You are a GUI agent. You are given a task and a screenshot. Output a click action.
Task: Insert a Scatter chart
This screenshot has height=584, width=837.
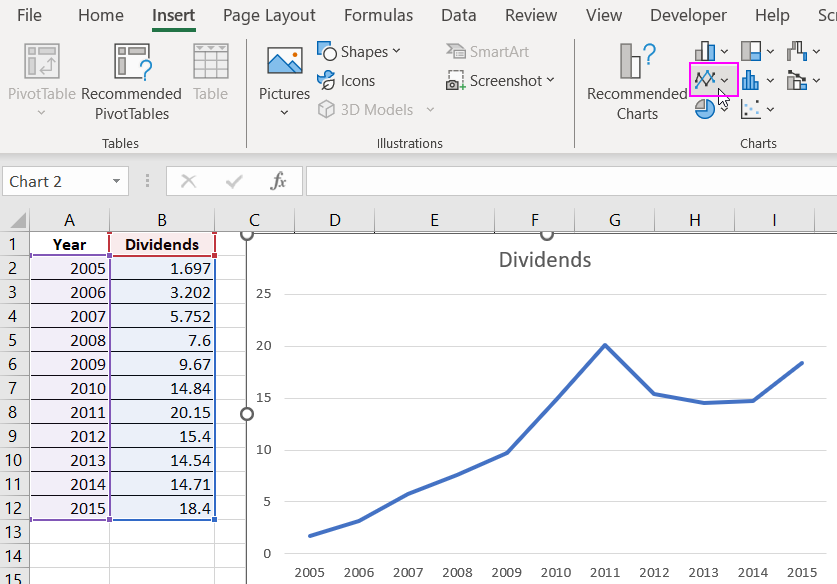(748, 108)
